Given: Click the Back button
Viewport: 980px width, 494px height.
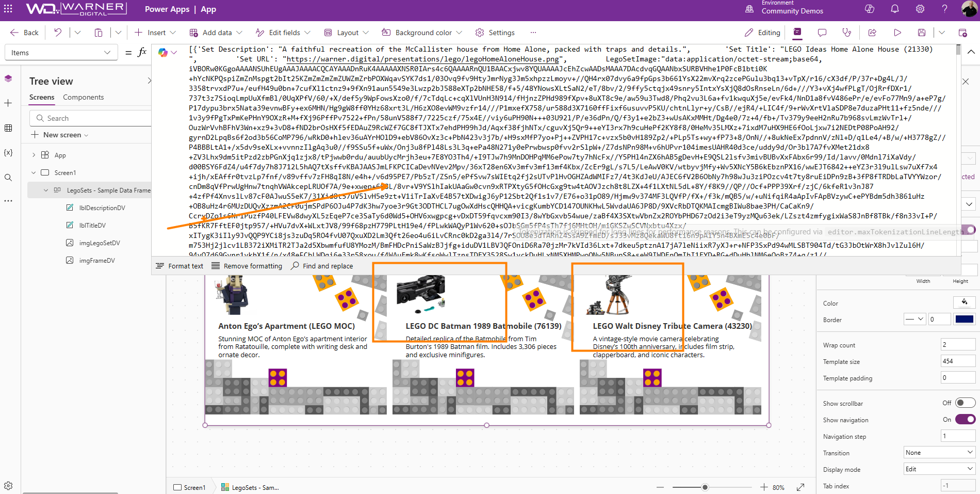Looking at the screenshot, I should click(24, 33).
